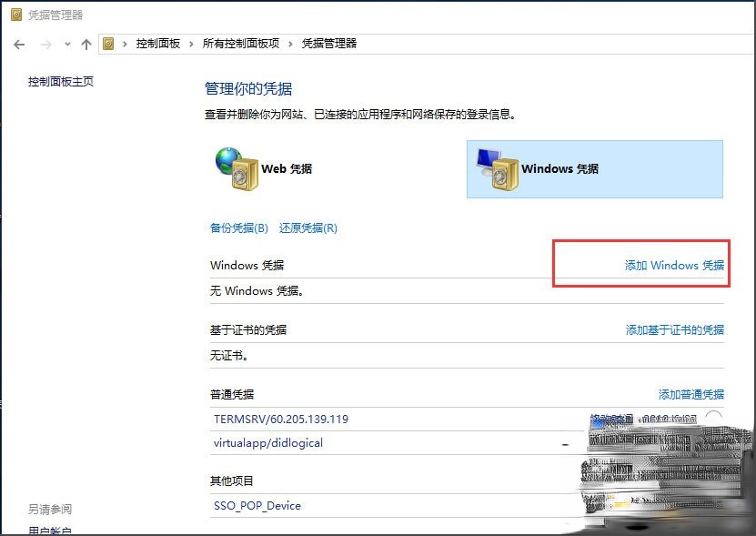Image resolution: width=756 pixels, height=536 pixels.
Task: Click the up-one-level arrow
Action: tap(86, 44)
